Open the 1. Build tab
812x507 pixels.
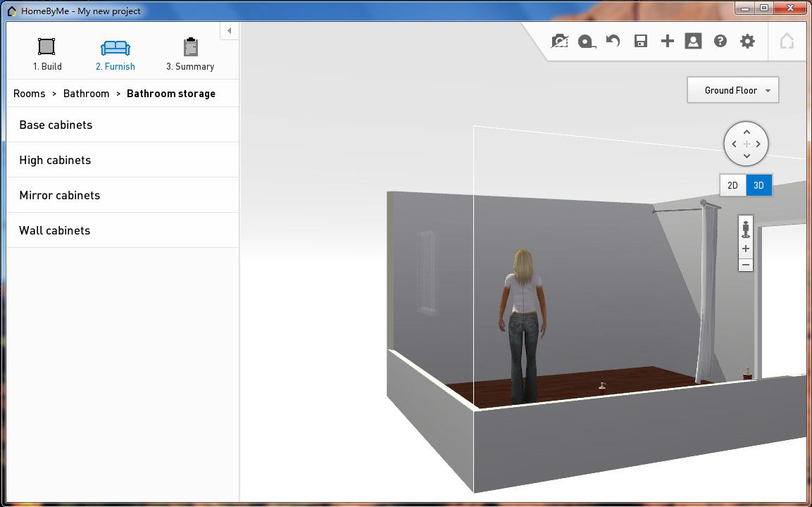click(47, 55)
